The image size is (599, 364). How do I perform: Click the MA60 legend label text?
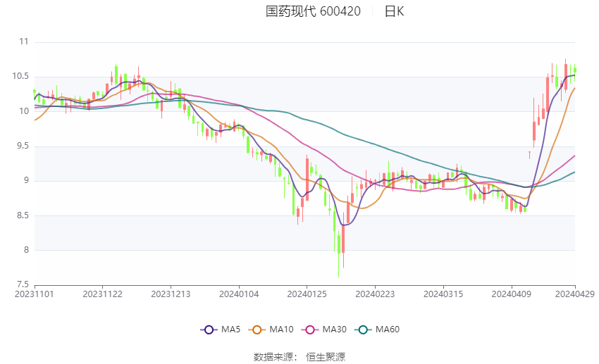click(x=388, y=330)
